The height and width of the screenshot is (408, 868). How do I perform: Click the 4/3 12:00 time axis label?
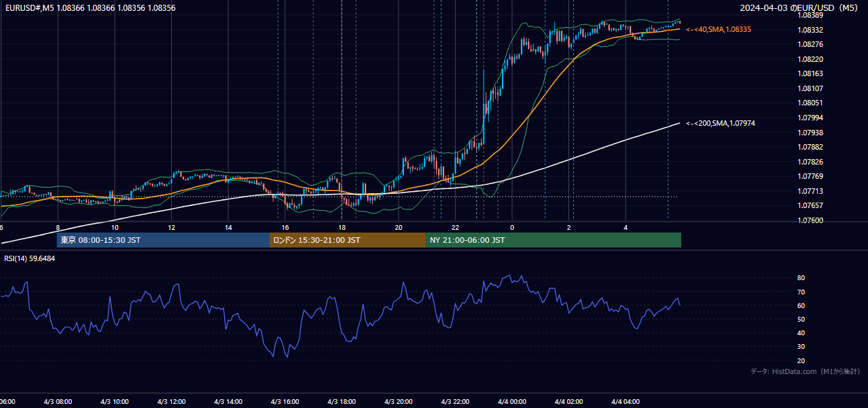171,402
